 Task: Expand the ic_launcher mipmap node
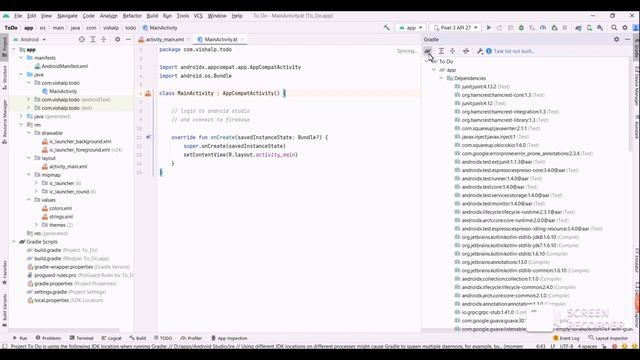coord(36,183)
